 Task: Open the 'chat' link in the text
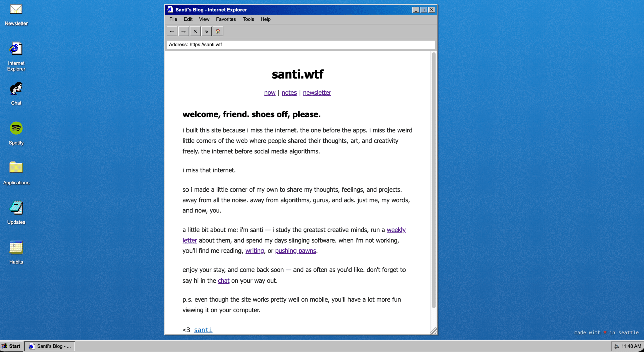click(224, 281)
